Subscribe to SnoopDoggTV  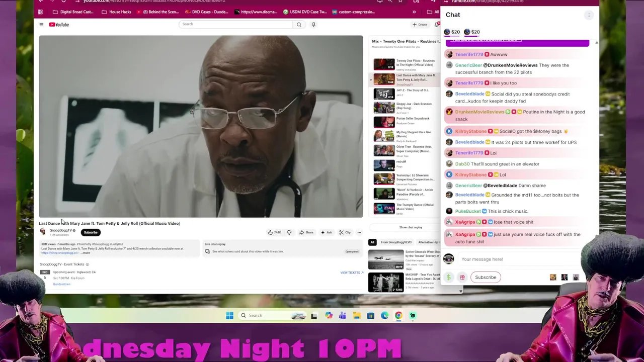click(x=91, y=232)
